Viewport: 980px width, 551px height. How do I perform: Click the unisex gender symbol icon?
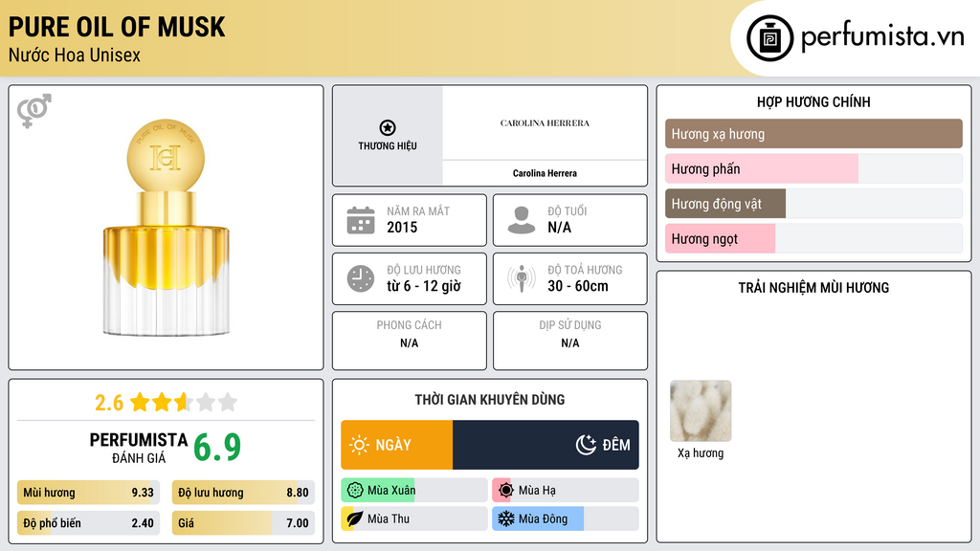click(33, 111)
